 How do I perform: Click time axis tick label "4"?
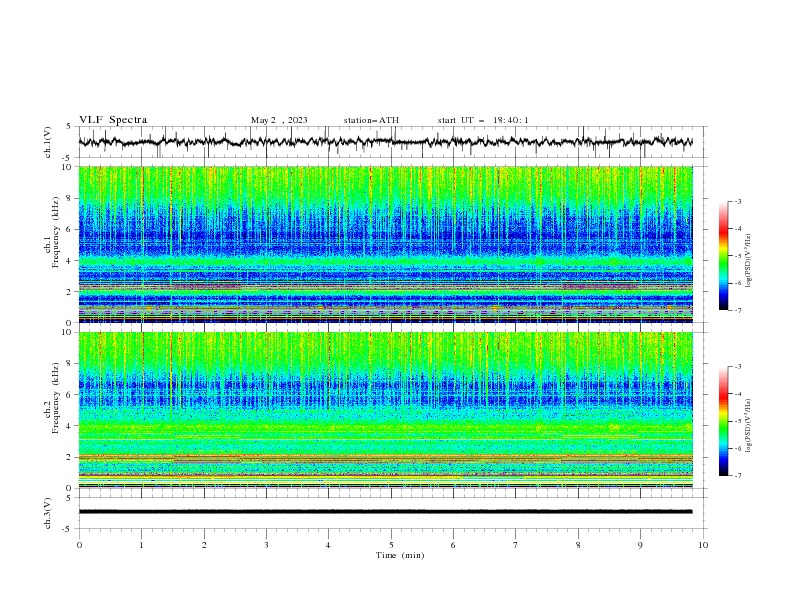pos(328,545)
